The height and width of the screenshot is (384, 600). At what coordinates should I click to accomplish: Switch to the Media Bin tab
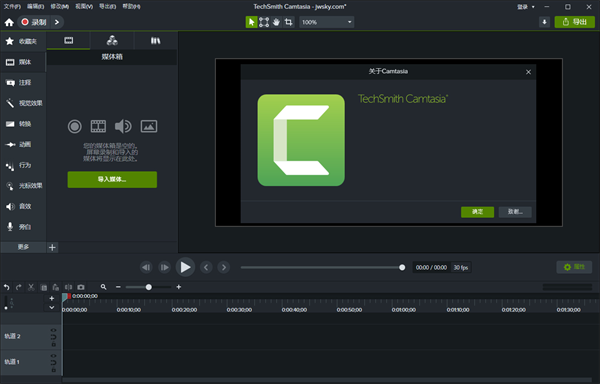point(68,41)
